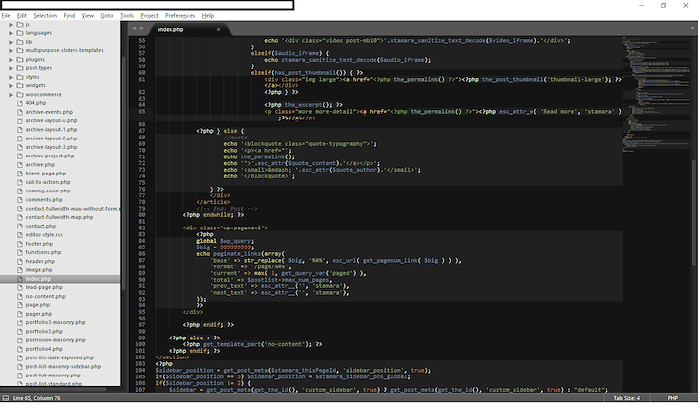Click the file icon beside portfolio4.php
The height and width of the screenshot is (416, 700).
point(20,349)
